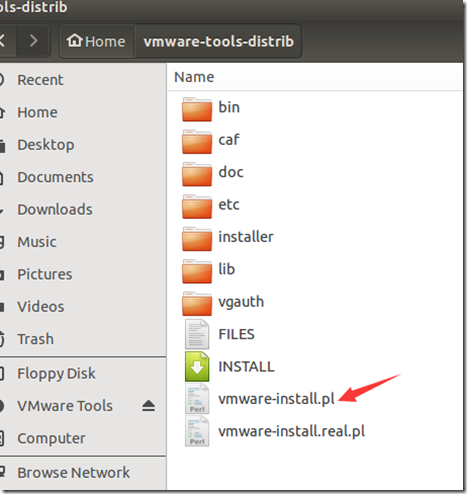Open Browse Network in the sidebar
Viewport: 467px width, 494px height.
pos(73,473)
